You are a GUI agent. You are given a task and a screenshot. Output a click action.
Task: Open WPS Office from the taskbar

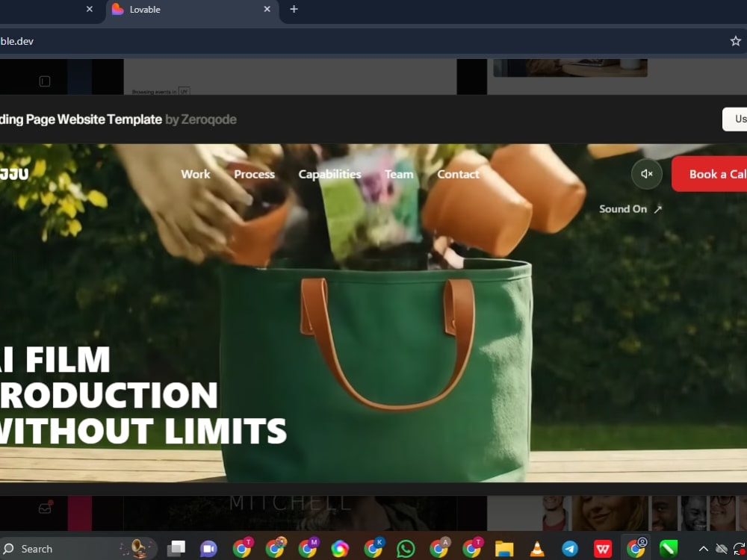coord(603,549)
